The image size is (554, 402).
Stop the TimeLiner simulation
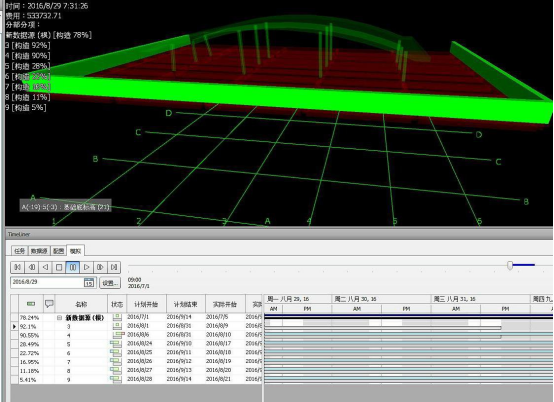click(59, 267)
